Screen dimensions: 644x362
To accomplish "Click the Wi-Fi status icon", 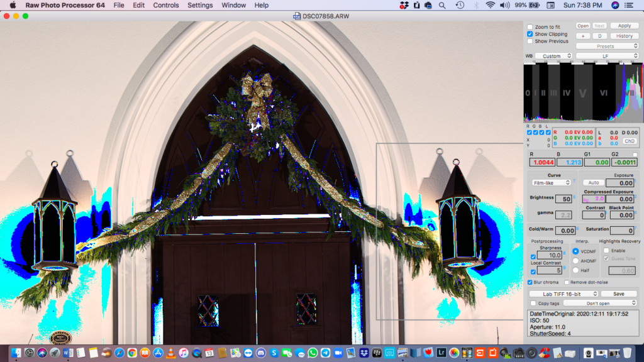I will pos(490,5).
